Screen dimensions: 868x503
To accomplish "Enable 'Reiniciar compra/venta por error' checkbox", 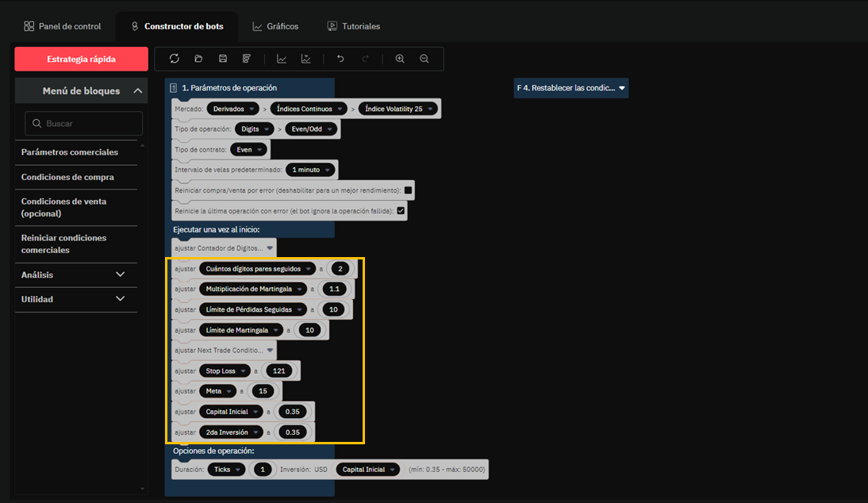I will (x=408, y=190).
